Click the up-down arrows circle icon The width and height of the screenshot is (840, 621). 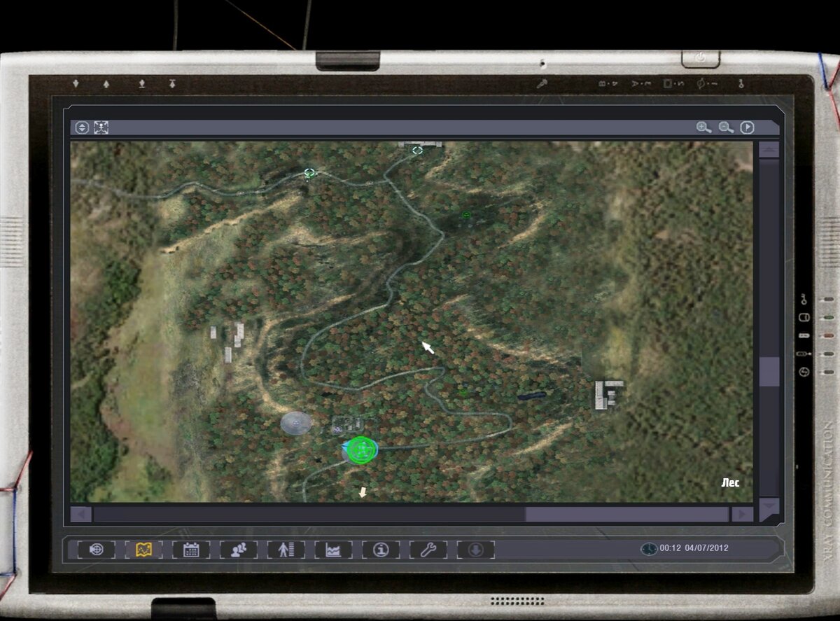tap(82, 127)
